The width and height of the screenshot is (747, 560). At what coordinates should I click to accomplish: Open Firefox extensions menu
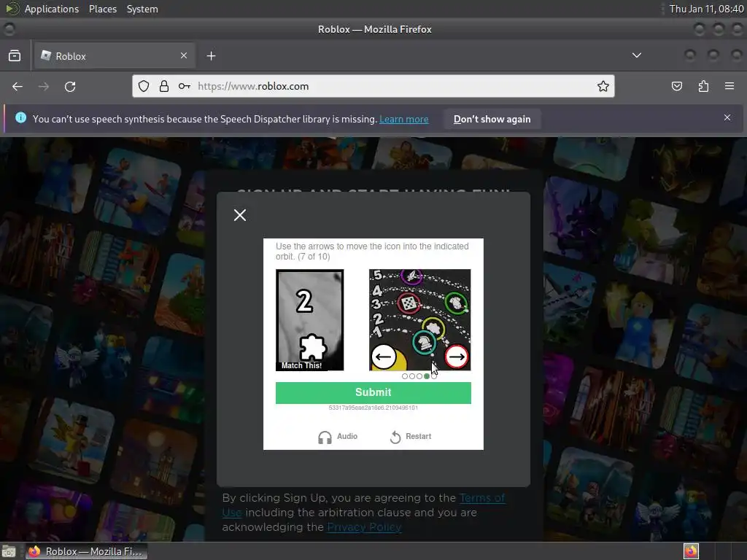703,86
